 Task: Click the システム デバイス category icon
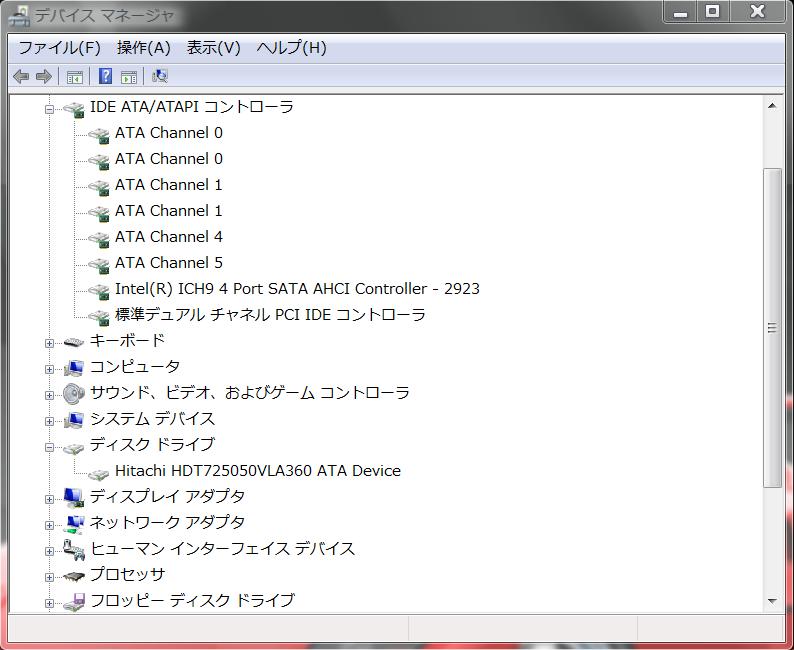coord(74,420)
